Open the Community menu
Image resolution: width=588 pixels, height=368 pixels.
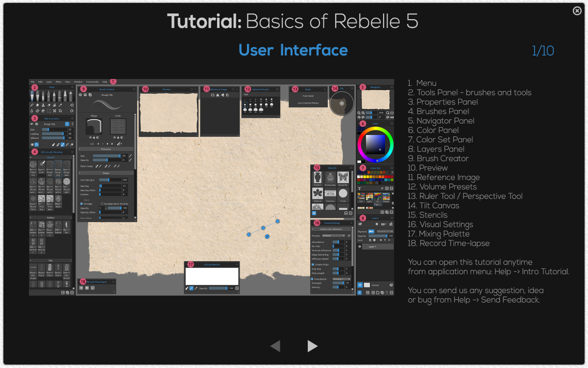(93, 82)
